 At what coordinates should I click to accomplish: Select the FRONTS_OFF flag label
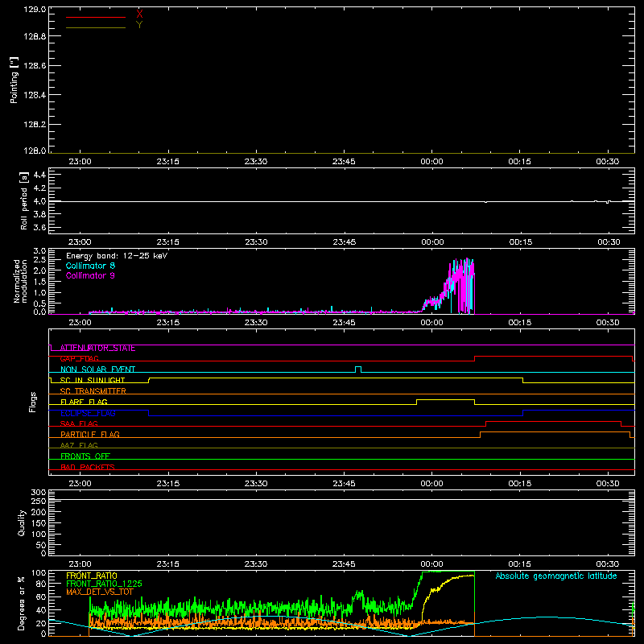tap(85, 456)
